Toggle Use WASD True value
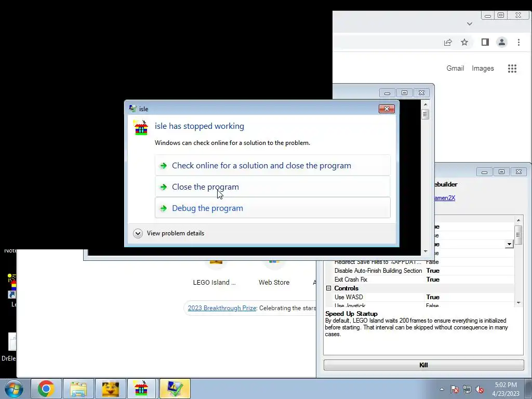532x399 pixels. pos(433,297)
